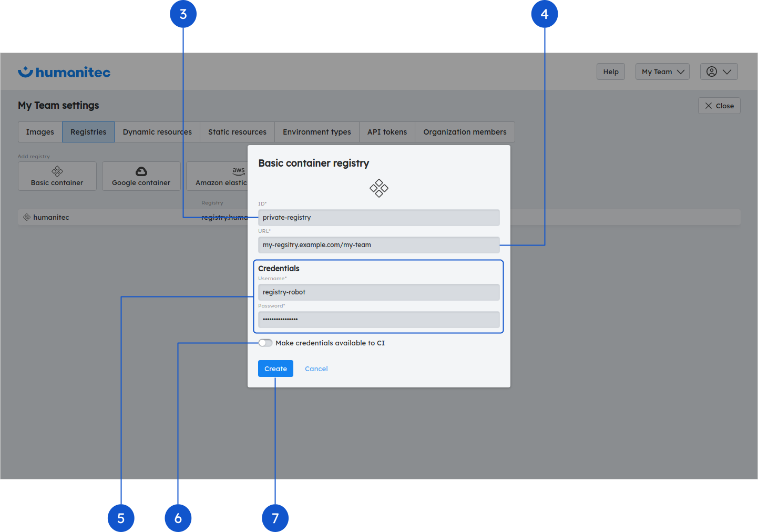Screen dimensions: 758x532
Task: Add a Google container registry
Action: (x=141, y=176)
